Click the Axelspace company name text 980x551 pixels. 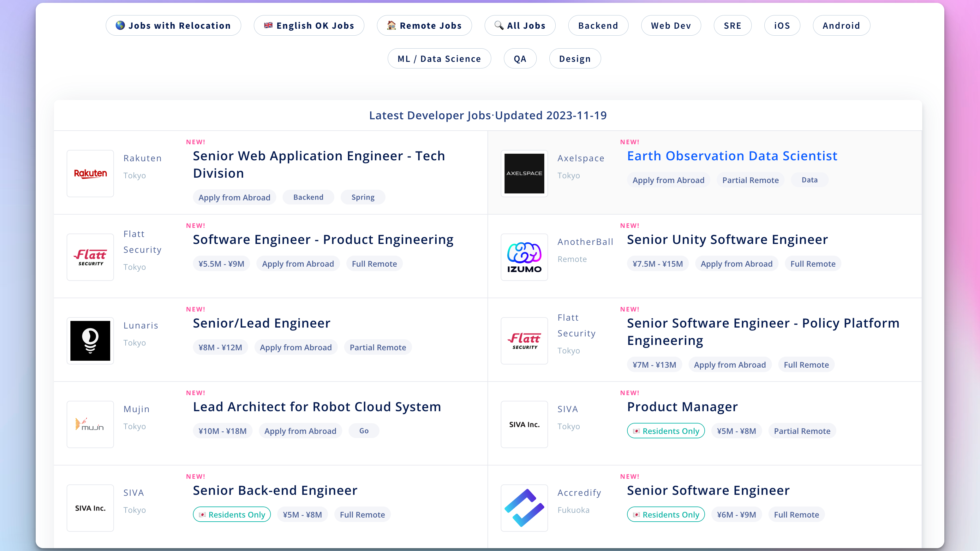pyautogui.click(x=581, y=158)
